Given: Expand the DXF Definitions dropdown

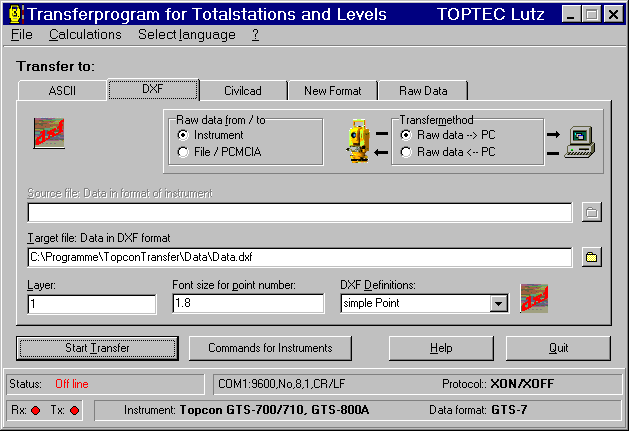Looking at the screenshot, I should tap(499, 303).
